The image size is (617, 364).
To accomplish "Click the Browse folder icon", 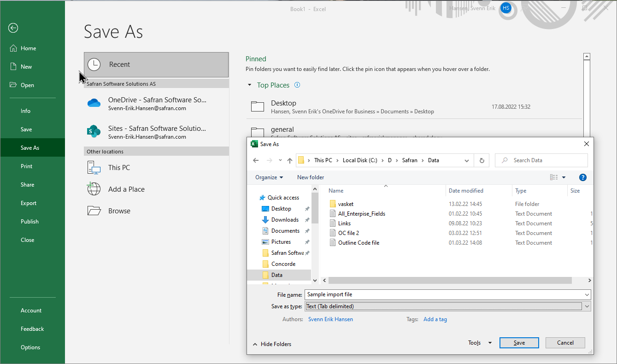I will pyautogui.click(x=94, y=211).
